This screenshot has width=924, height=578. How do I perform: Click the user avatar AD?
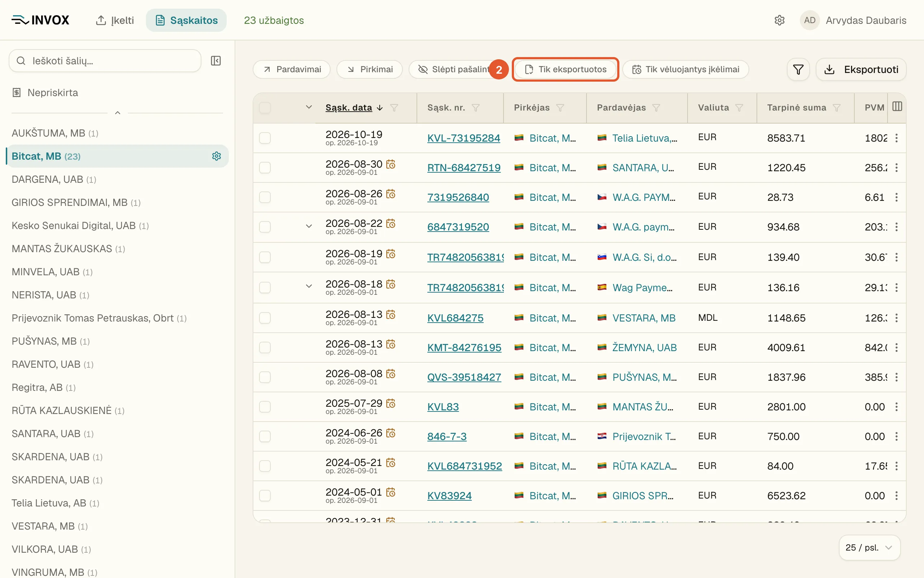click(x=810, y=20)
